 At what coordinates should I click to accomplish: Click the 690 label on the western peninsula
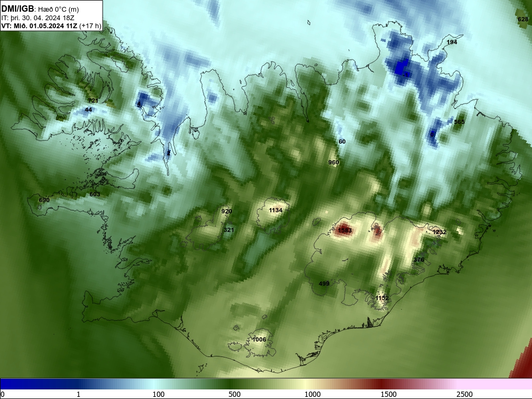pos(44,200)
